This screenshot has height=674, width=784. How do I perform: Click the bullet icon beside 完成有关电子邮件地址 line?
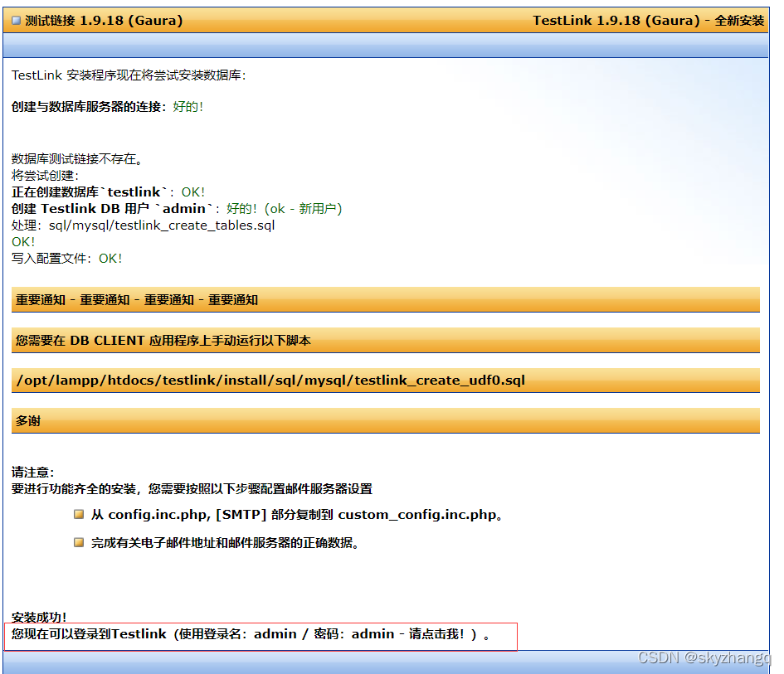(x=79, y=542)
